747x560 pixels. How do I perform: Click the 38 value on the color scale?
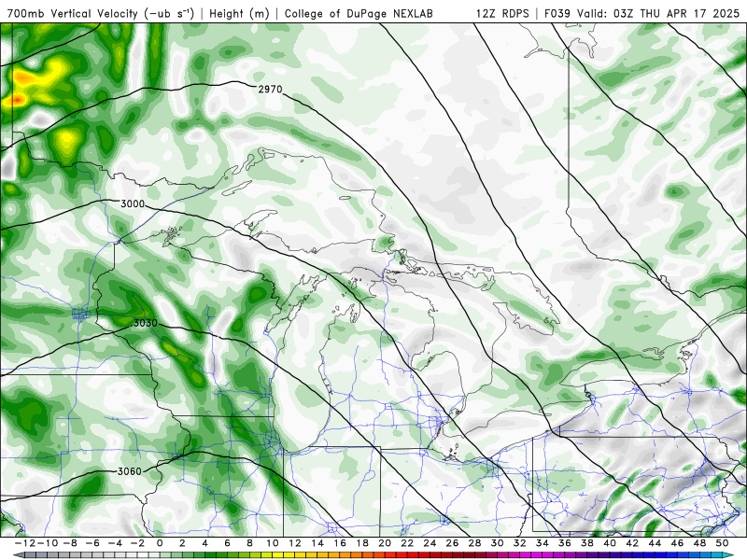[587, 543]
